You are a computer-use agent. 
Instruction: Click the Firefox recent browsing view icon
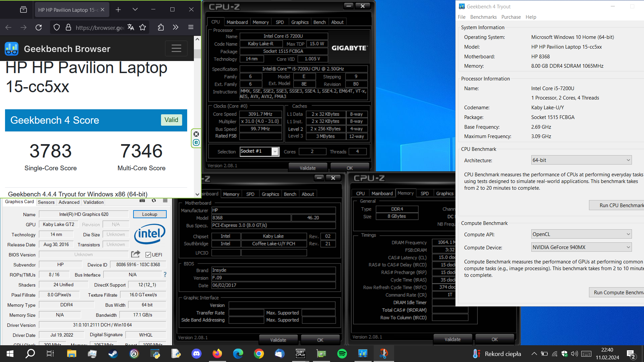[23, 10]
